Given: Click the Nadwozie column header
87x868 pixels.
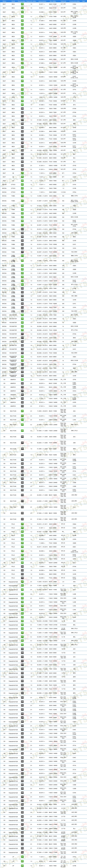Looking at the screenshot, I should point(63,1).
